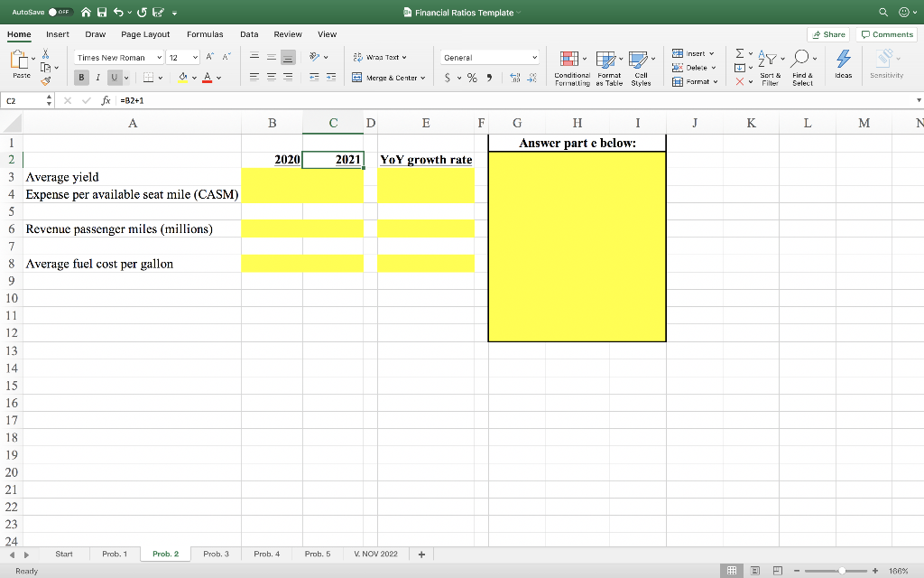Image resolution: width=924 pixels, height=578 pixels.
Task: Click the Home icon in title bar
Action: pos(86,13)
